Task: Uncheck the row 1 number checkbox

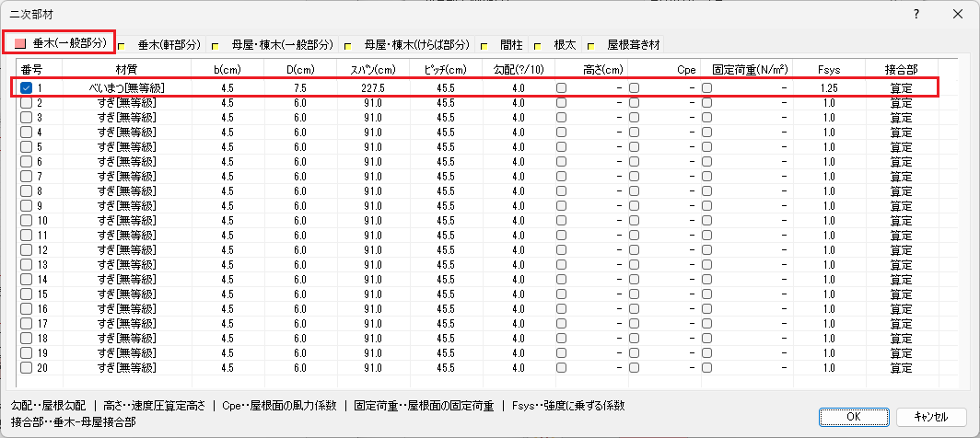Action: [26, 87]
